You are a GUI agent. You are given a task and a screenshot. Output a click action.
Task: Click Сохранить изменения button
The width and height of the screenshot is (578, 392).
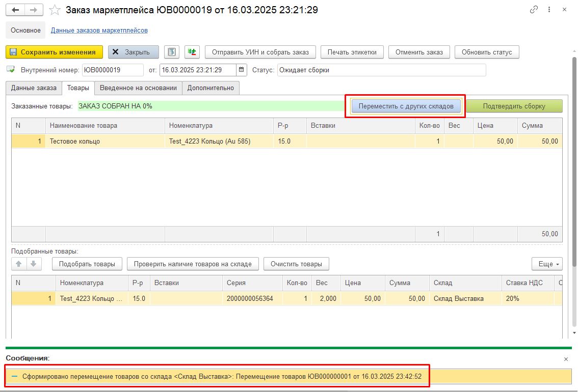point(54,52)
